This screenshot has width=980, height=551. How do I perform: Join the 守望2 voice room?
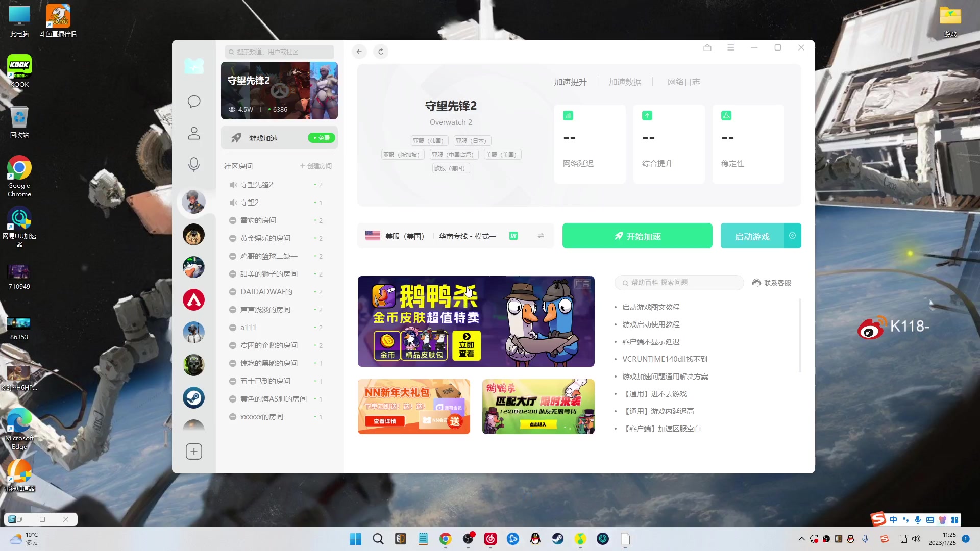click(x=279, y=203)
